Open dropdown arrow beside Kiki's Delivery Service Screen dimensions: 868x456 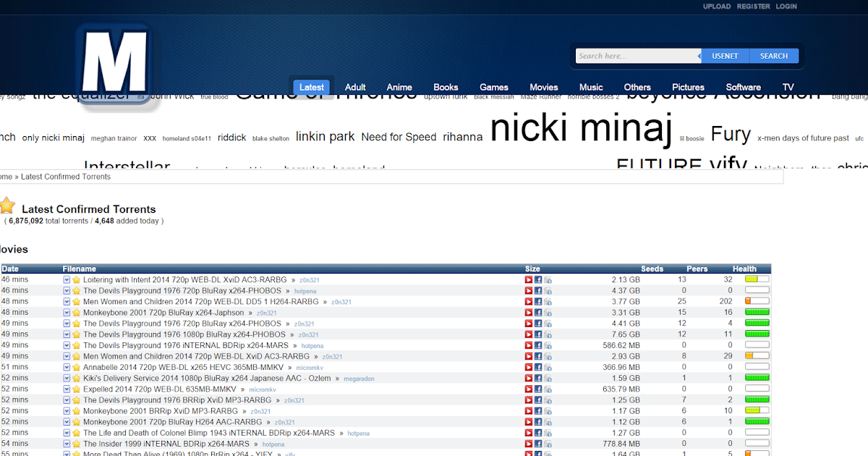[67, 378]
